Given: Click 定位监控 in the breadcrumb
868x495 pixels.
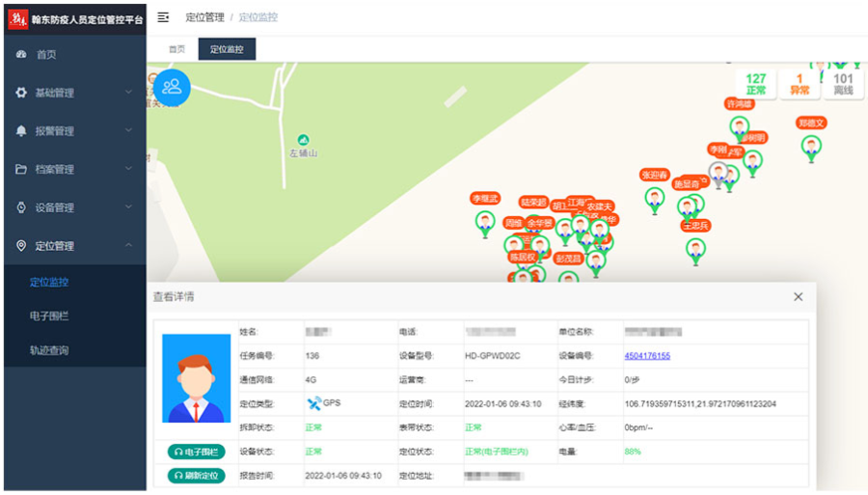Looking at the screenshot, I should pyautogui.click(x=258, y=17).
